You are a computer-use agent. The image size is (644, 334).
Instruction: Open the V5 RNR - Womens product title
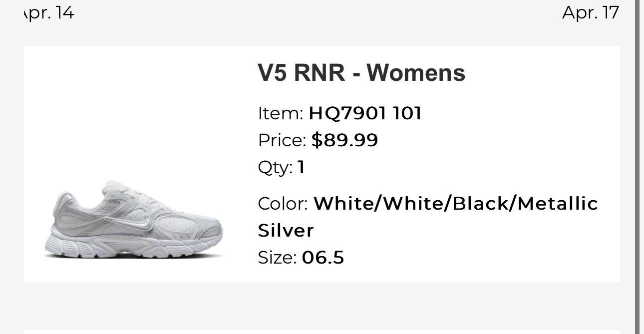pyautogui.click(x=361, y=73)
